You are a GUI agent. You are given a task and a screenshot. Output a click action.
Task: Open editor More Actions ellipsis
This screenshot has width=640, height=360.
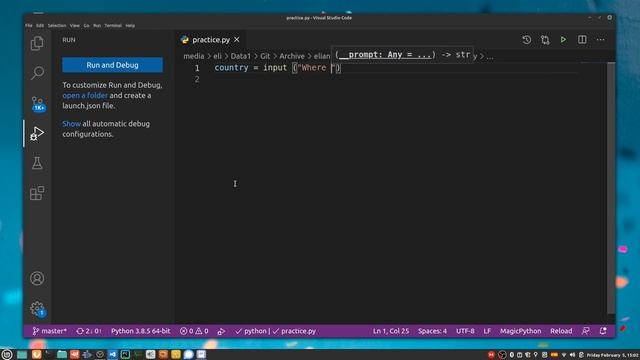pyautogui.click(x=600, y=40)
